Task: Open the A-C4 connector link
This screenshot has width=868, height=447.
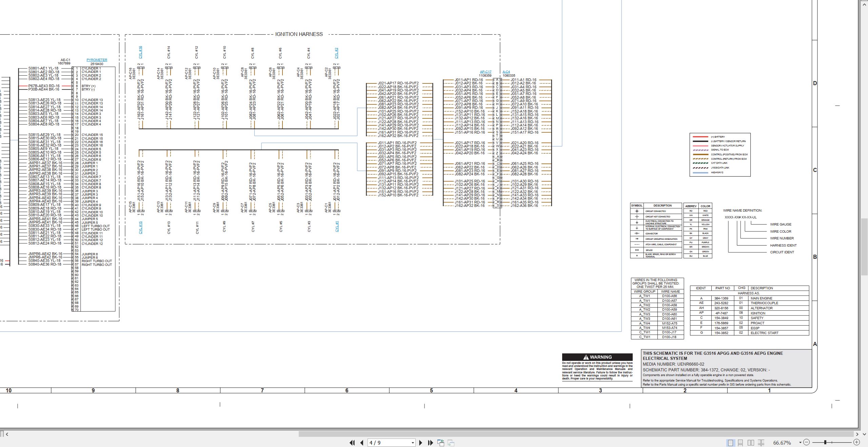Action: [x=506, y=72]
